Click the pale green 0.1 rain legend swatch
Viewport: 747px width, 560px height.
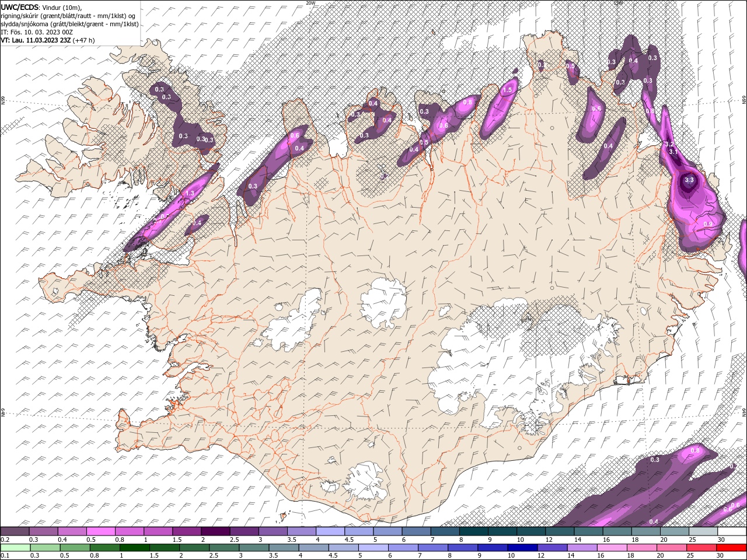[15, 548]
